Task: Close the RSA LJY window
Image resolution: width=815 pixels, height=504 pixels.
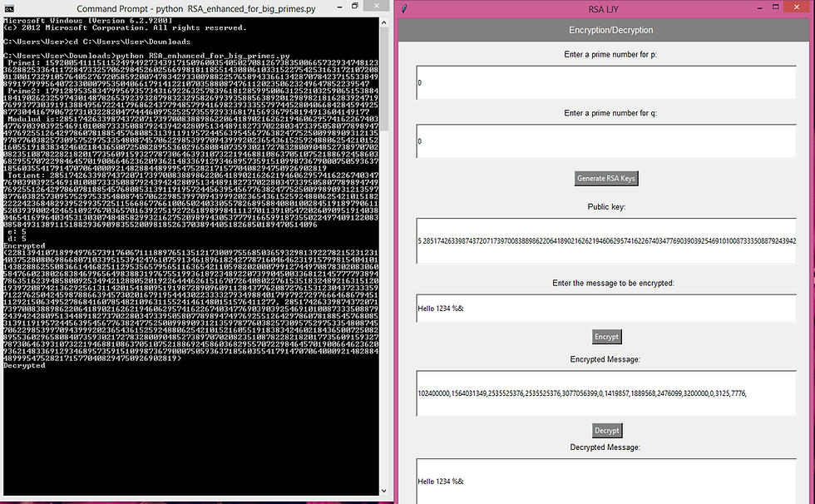Action: [x=798, y=6]
